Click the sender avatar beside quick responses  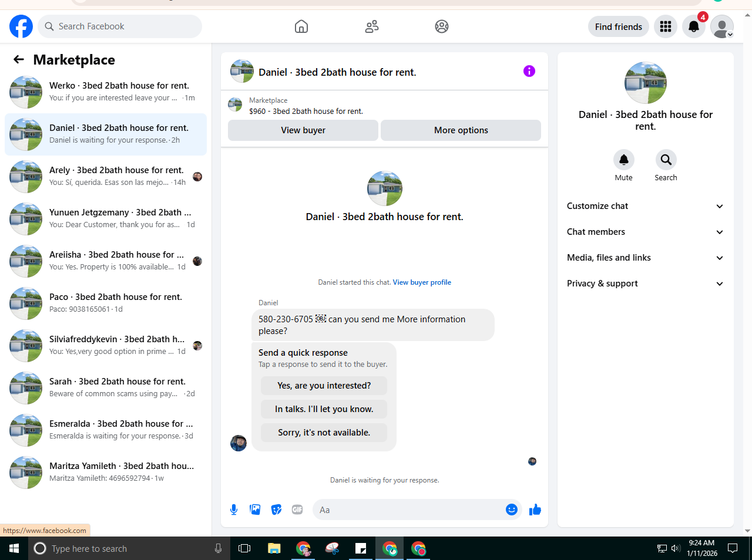click(x=239, y=443)
